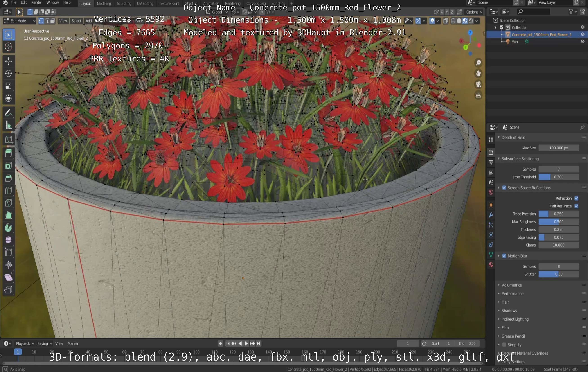This screenshot has height=372, width=588.
Task: Select the Annotate pencil tool
Action: pyautogui.click(x=9, y=113)
